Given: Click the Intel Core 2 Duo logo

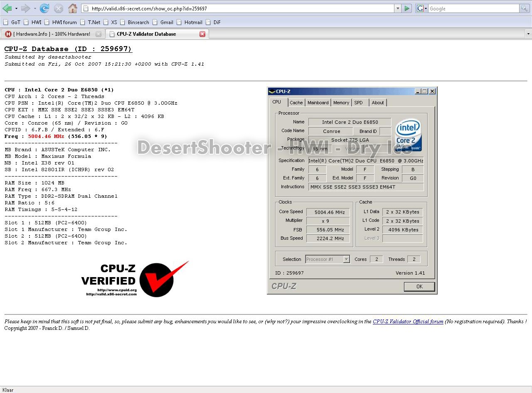Looking at the screenshot, I should [408, 135].
